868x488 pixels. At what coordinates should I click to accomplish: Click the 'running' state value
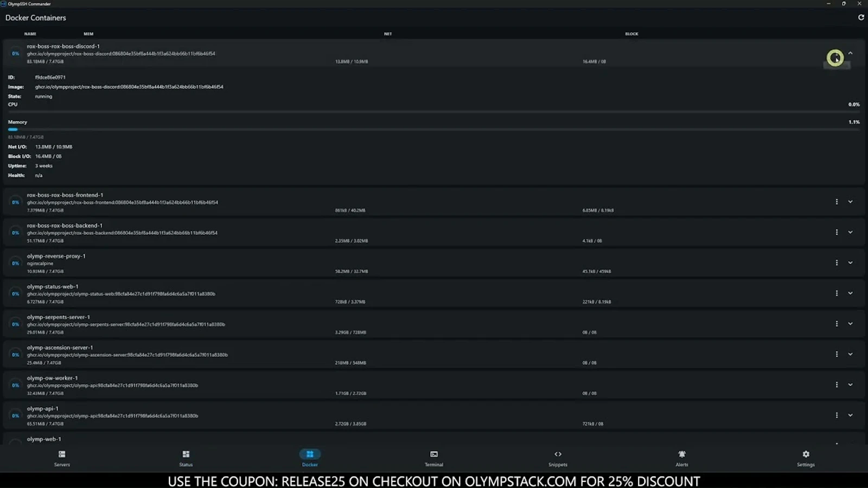(43, 97)
